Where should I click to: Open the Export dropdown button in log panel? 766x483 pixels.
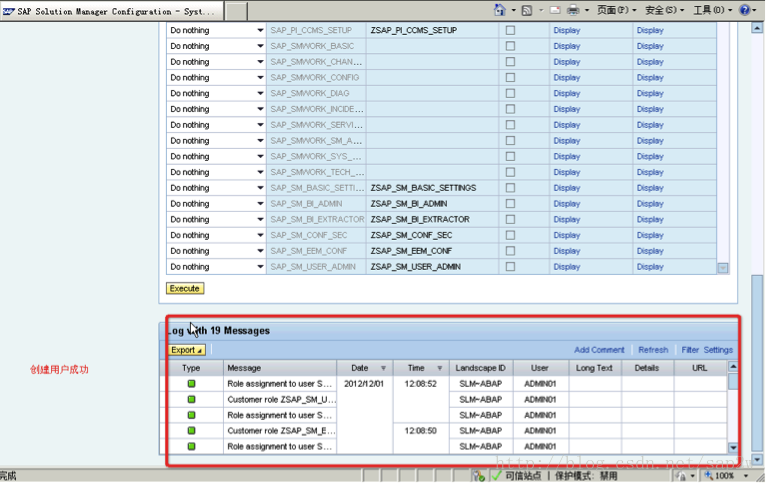click(187, 350)
